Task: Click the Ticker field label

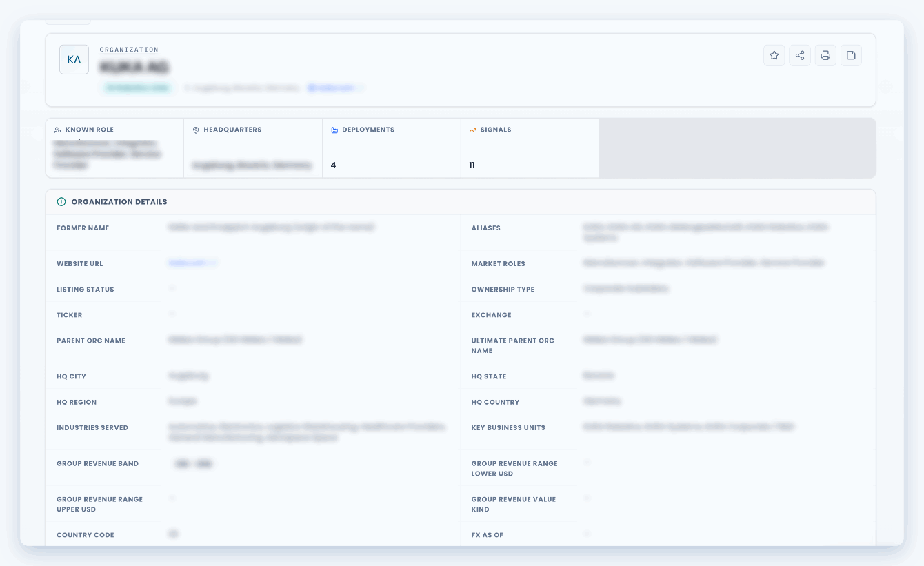Action: click(x=70, y=315)
